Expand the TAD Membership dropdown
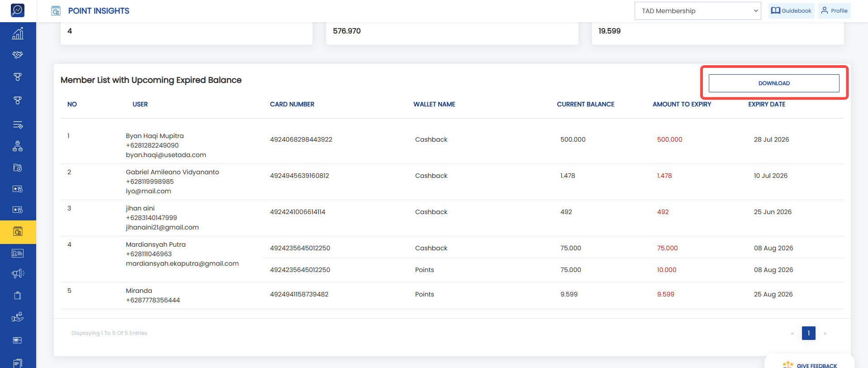Screen dimensions: 868x368 point(698,11)
